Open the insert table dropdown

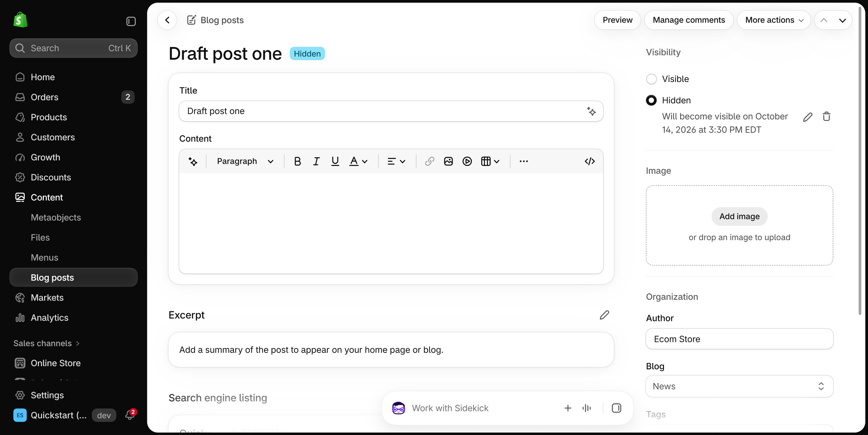click(490, 161)
